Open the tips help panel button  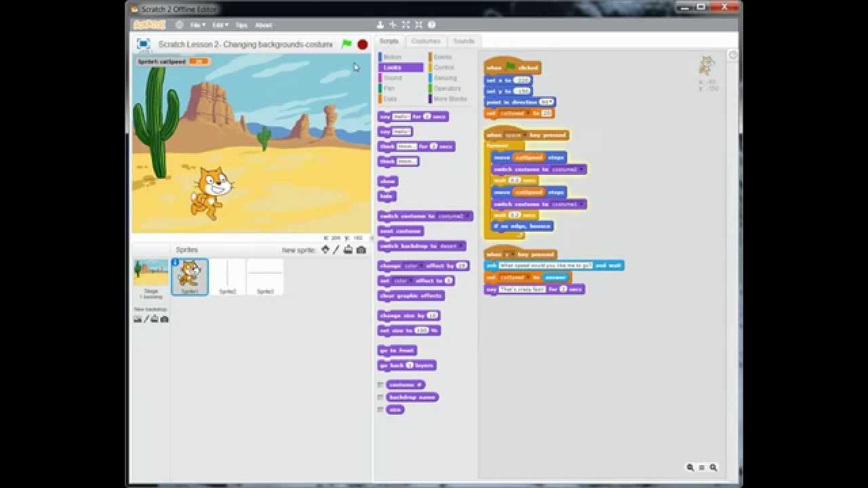(732, 55)
